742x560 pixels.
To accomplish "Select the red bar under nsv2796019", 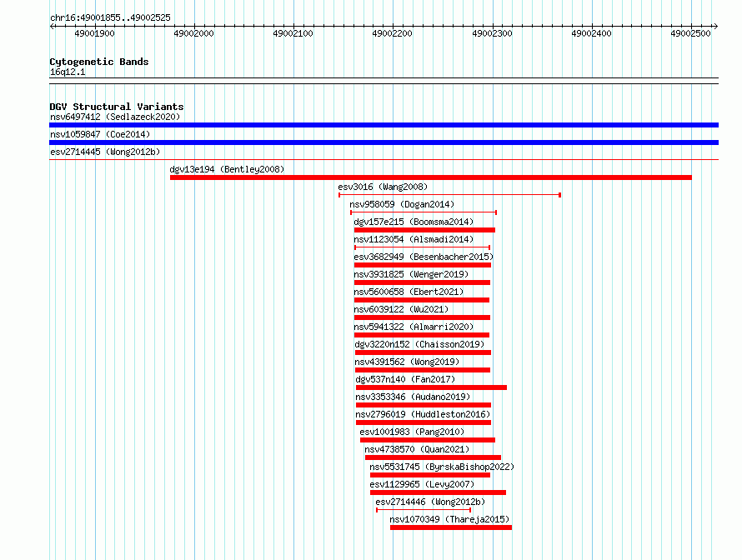I will point(424,422).
